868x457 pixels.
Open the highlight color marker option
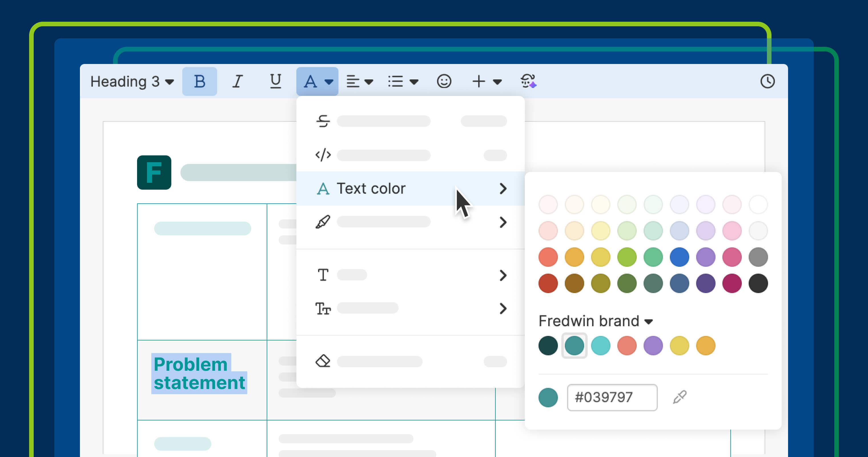click(x=410, y=222)
